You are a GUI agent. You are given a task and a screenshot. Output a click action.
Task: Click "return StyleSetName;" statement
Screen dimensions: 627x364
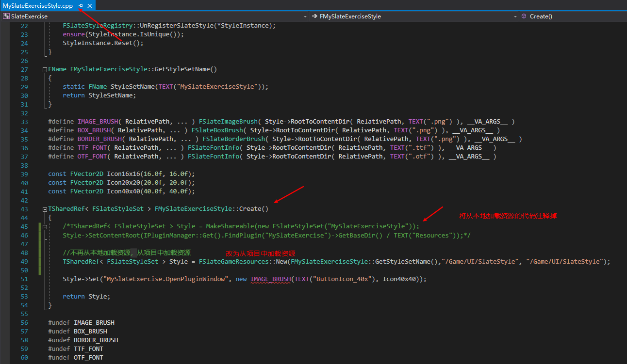pyautogui.click(x=99, y=95)
